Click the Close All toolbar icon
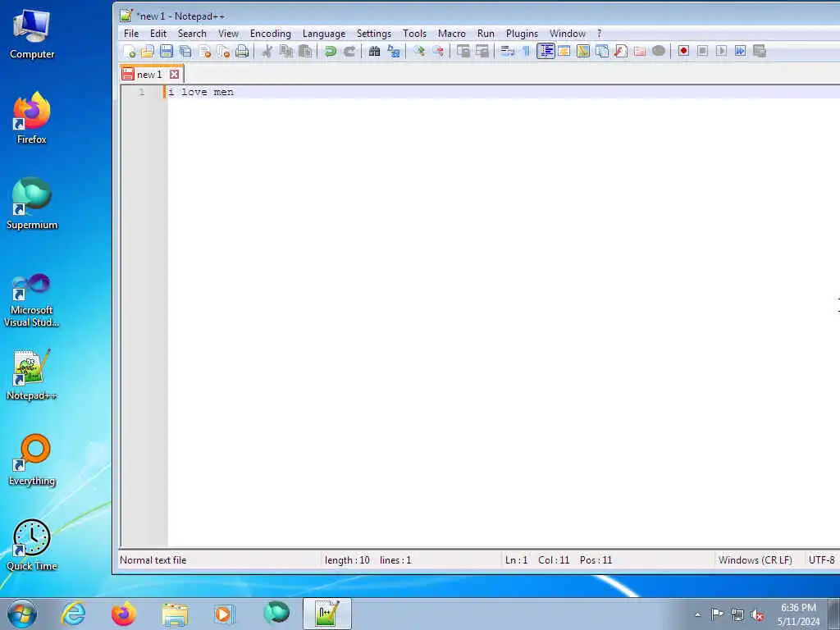 223,52
